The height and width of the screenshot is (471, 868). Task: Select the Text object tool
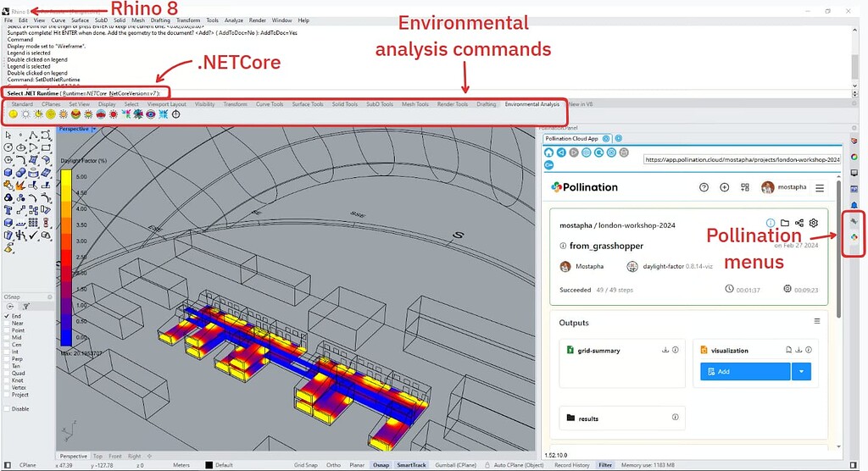(x=8, y=210)
